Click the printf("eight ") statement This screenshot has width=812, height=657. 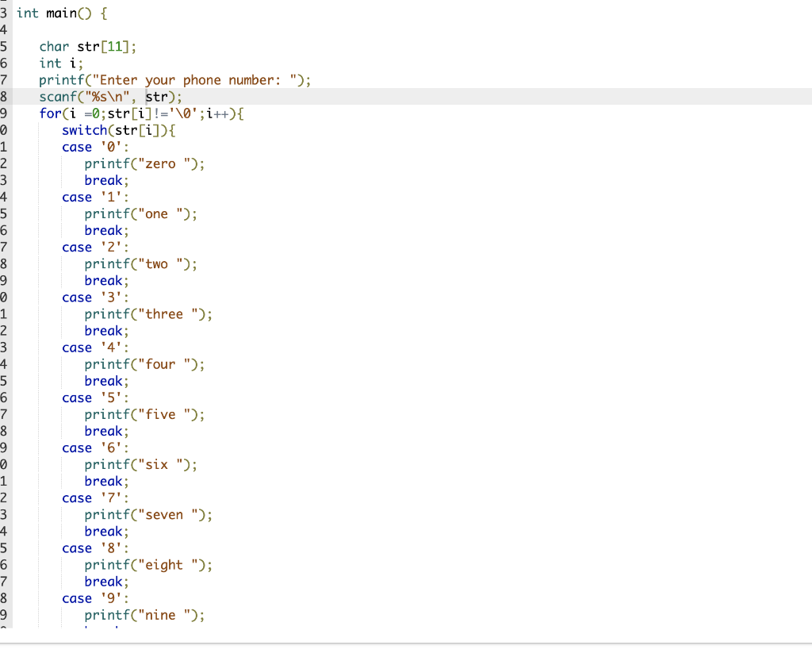coord(147,564)
